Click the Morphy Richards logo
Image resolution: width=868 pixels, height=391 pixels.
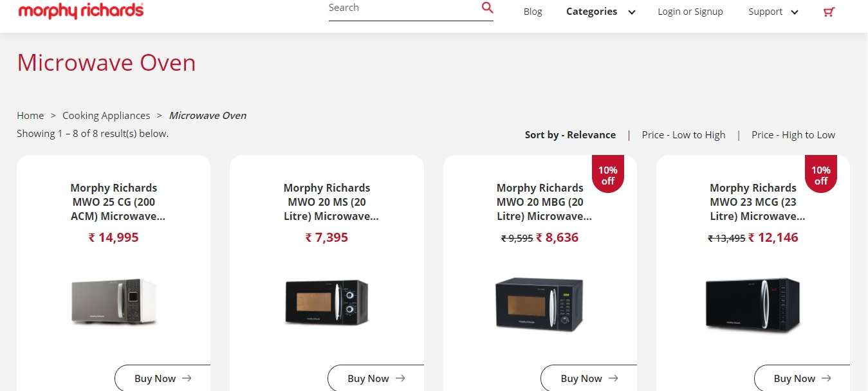point(81,11)
